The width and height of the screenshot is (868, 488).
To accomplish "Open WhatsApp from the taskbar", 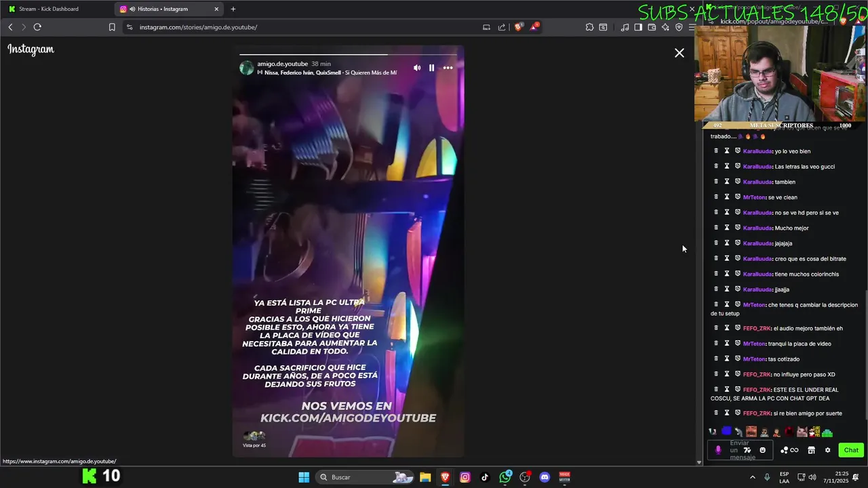I will (x=505, y=477).
